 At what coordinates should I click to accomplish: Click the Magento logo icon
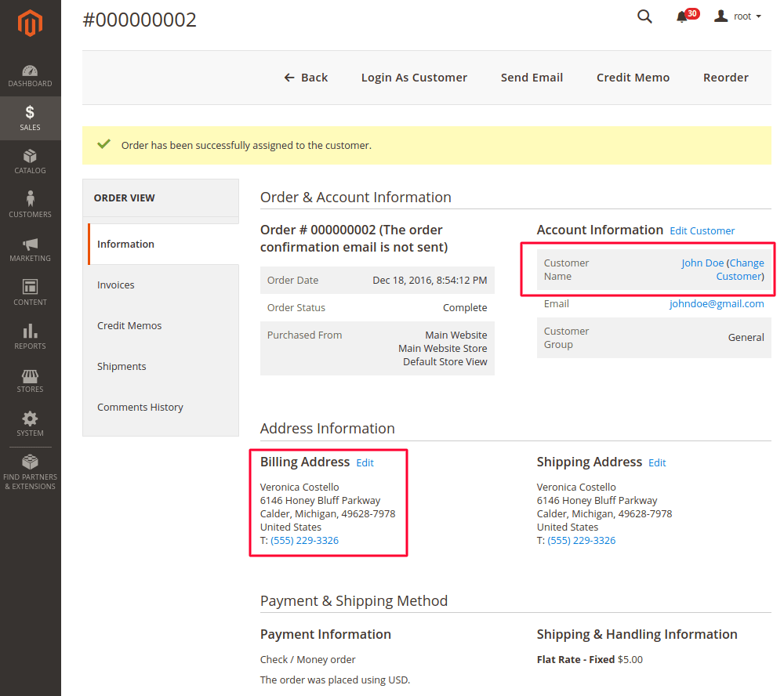coord(30,23)
